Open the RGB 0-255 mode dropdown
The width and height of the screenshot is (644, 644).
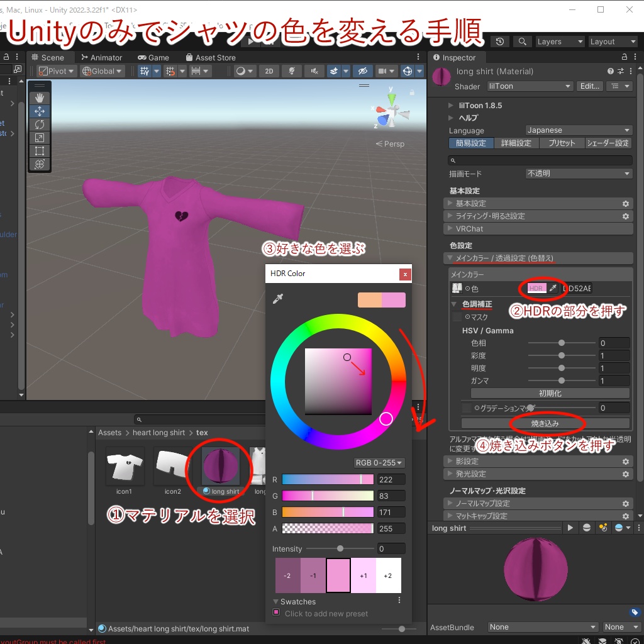click(379, 463)
